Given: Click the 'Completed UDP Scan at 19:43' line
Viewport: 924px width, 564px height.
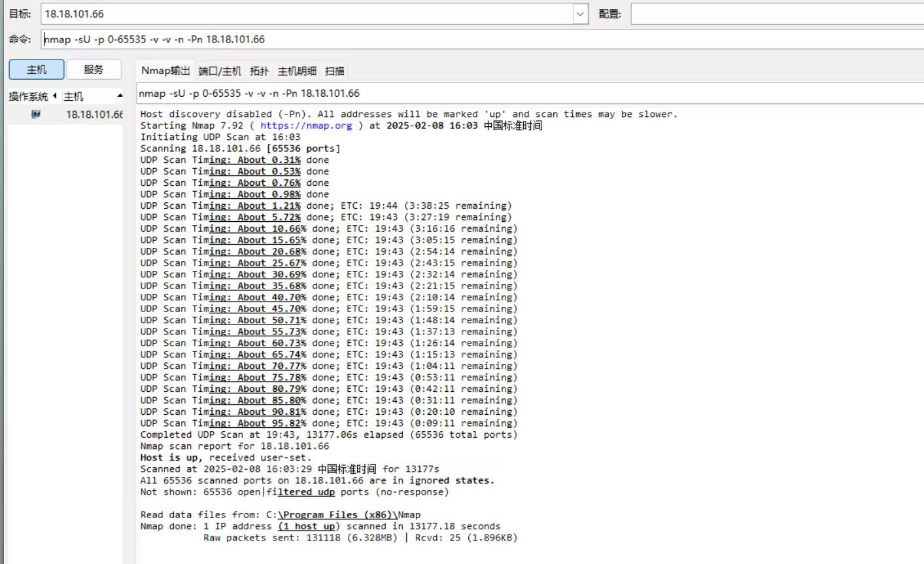Looking at the screenshot, I should click(329, 434).
